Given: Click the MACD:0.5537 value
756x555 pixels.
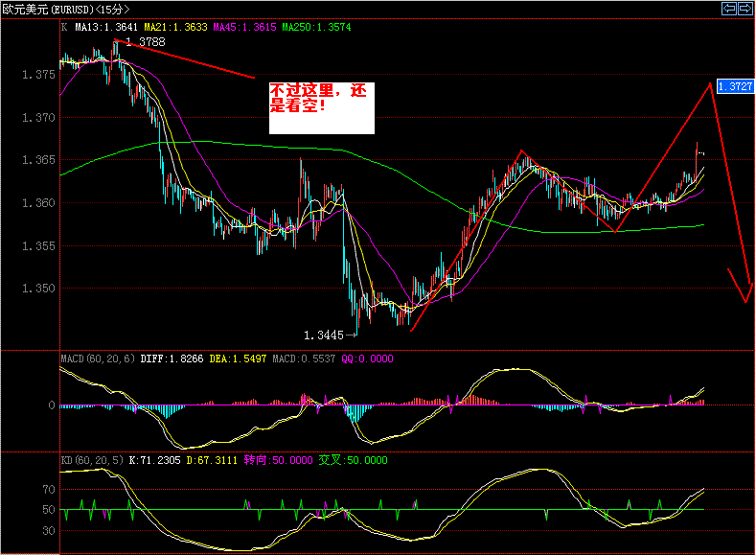Looking at the screenshot, I should (x=304, y=358).
